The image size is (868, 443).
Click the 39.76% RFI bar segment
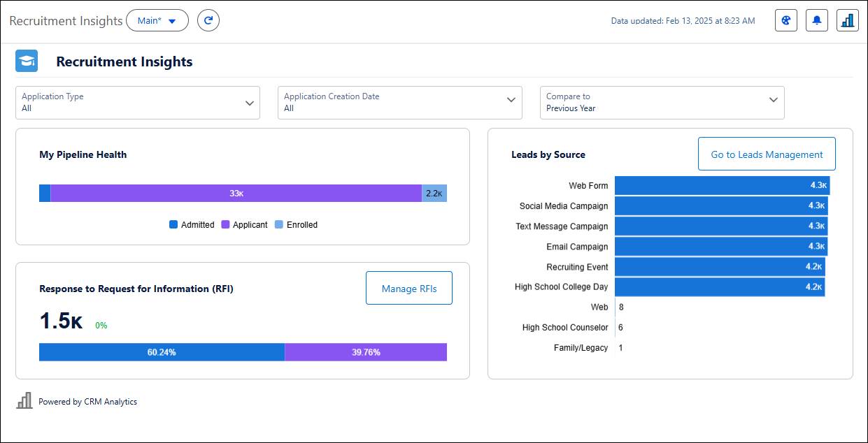click(366, 352)
